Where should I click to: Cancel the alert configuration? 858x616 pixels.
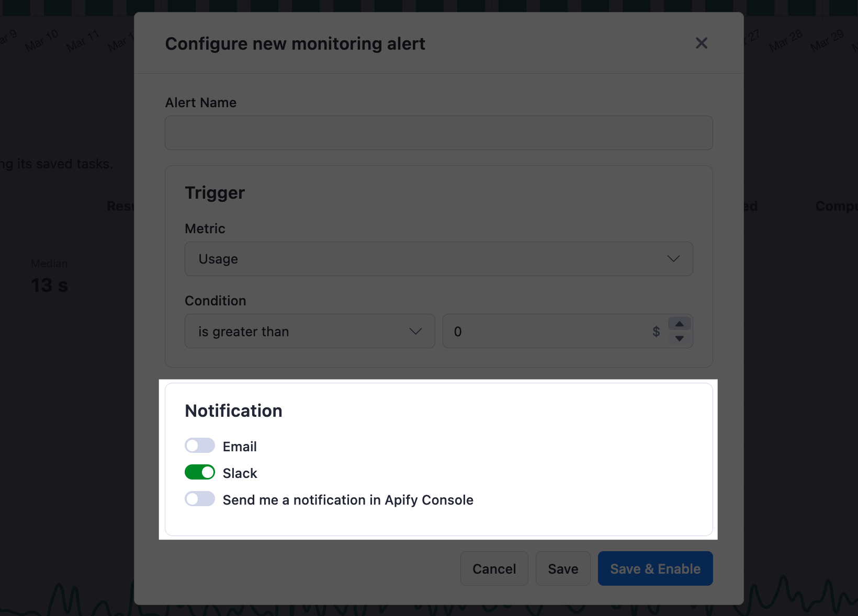pyautogui.click(x=494, y=568)
